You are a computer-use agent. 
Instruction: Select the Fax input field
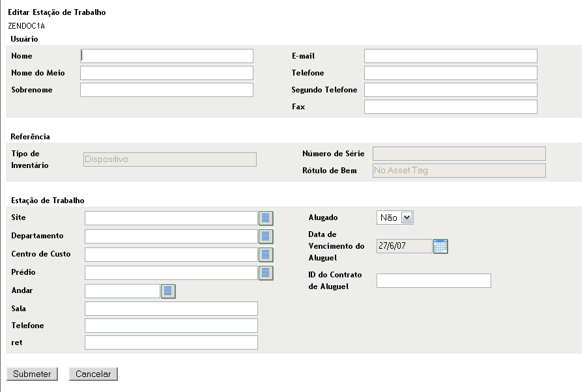click(450, 107)
